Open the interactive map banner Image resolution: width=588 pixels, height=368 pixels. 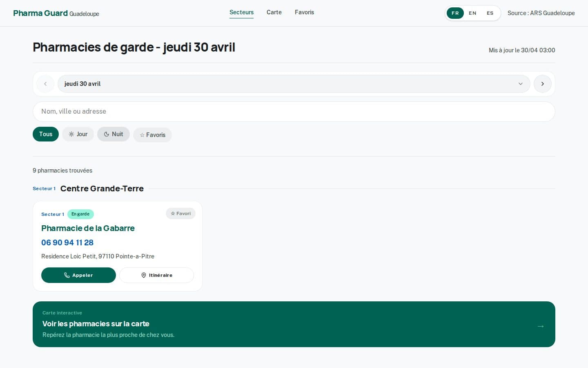pyautogui.click(x=294, y=324)
